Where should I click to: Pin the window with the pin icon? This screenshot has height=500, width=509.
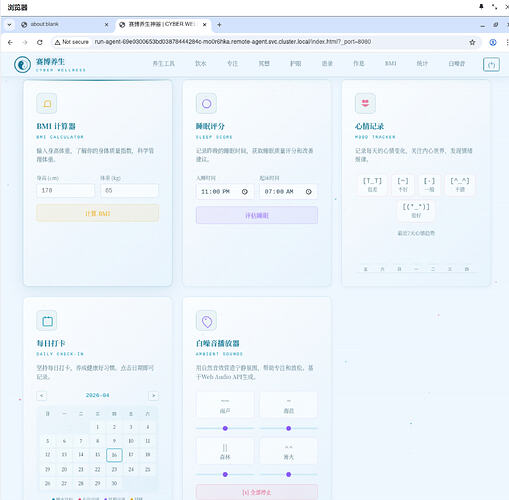481,7
